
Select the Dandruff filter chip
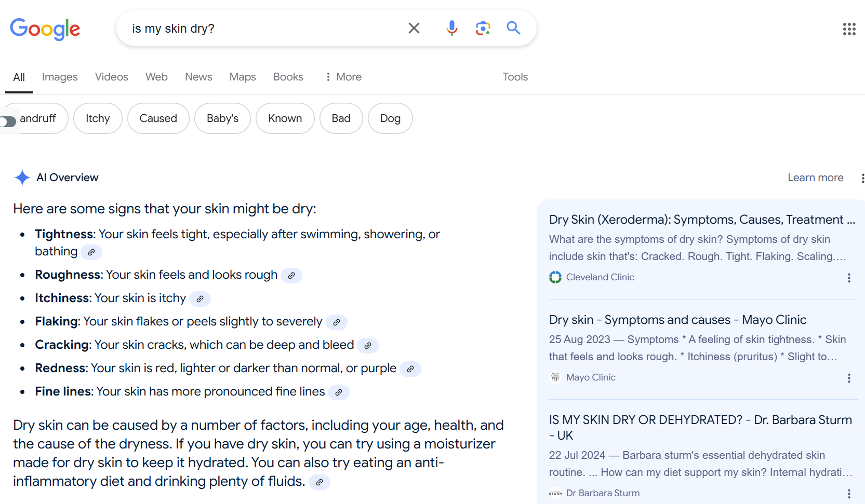point(37,118)
